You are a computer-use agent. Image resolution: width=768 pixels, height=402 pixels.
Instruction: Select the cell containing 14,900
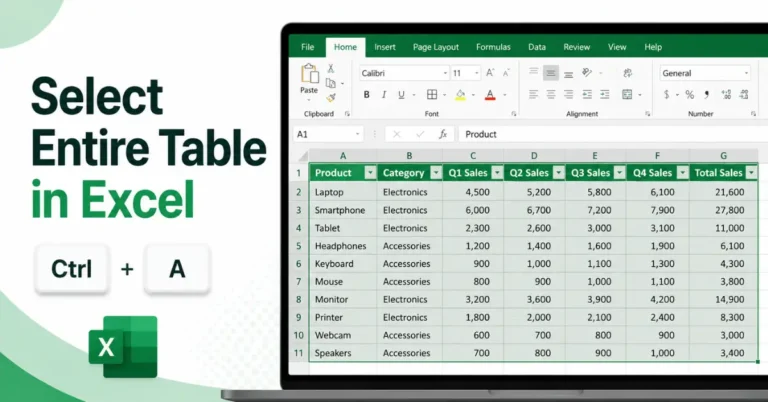click(x=723, y=299)
